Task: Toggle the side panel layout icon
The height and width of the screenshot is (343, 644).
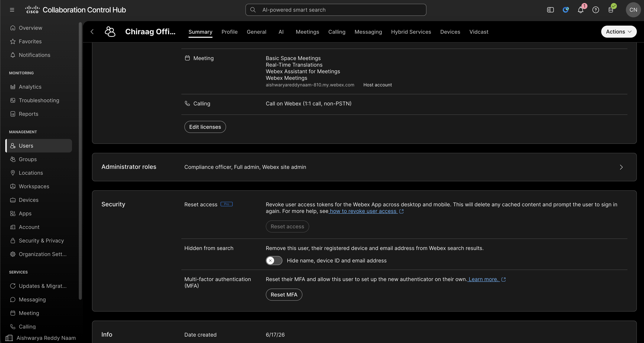Action: (x=550, y=10)
